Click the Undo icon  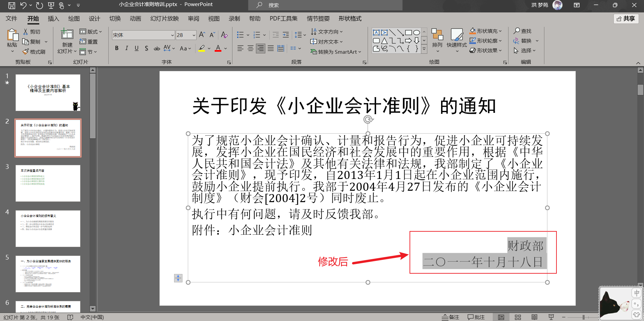pos(23,5)
